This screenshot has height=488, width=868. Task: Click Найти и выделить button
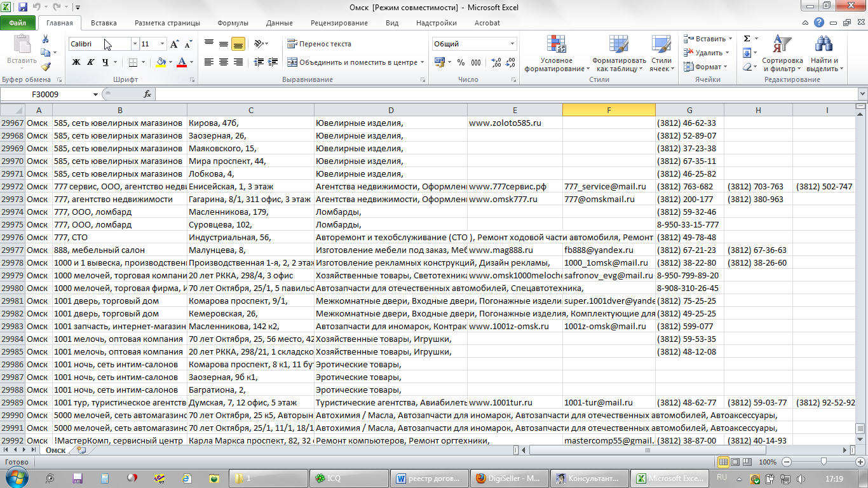(x=825, y=54)
